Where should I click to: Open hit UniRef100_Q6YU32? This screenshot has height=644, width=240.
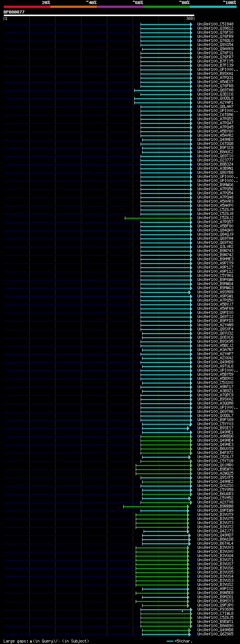215,333
